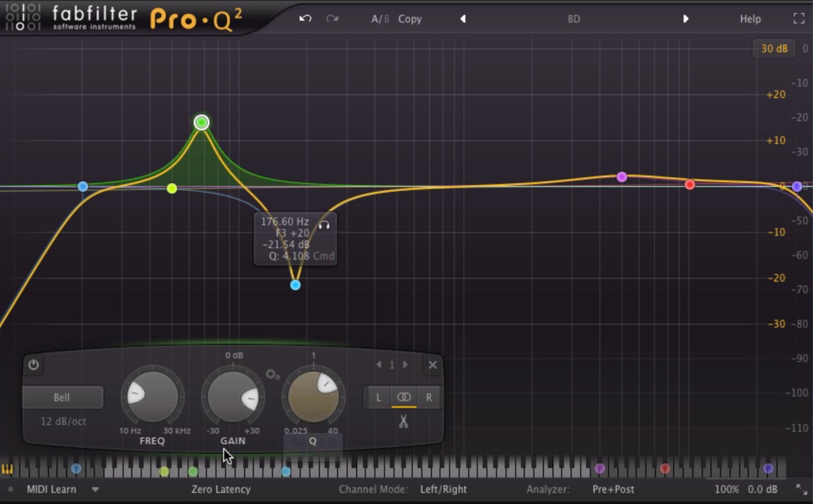Click the green dot on piano strip

193,471
